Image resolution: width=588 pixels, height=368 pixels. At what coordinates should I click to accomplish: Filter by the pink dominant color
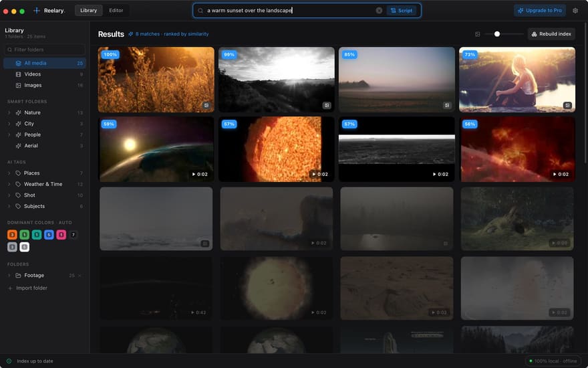[x=61, y=235]
